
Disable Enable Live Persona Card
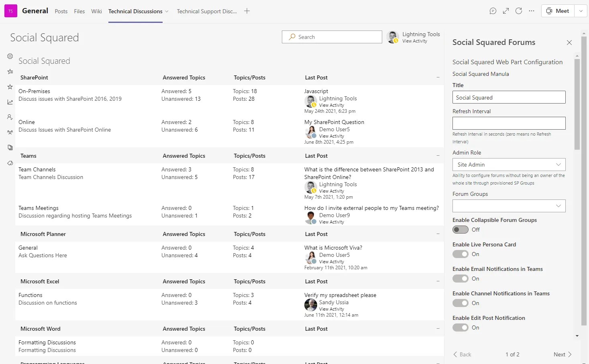[x=461, y=254]
